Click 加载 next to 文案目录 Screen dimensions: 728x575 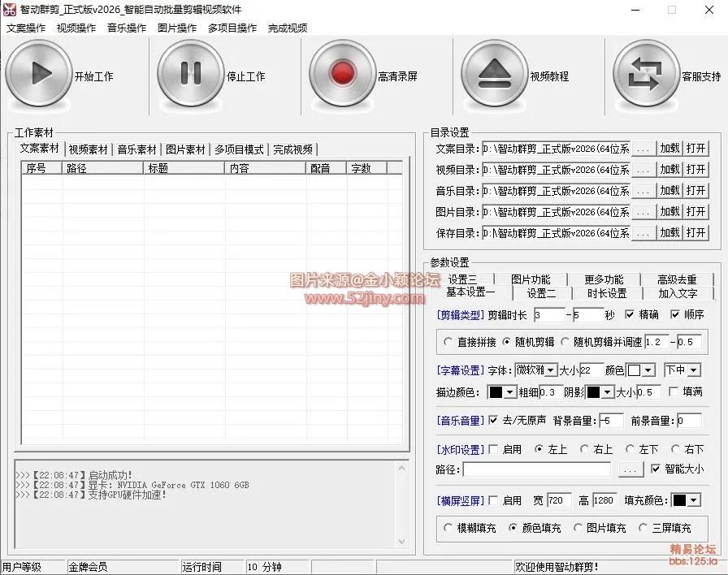coord(669,149)
